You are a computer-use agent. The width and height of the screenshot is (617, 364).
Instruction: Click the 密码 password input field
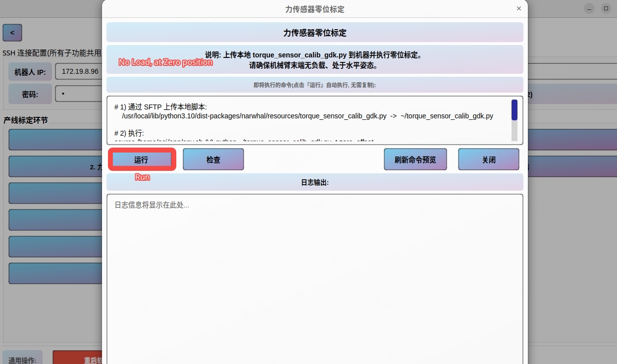(79, 94)
